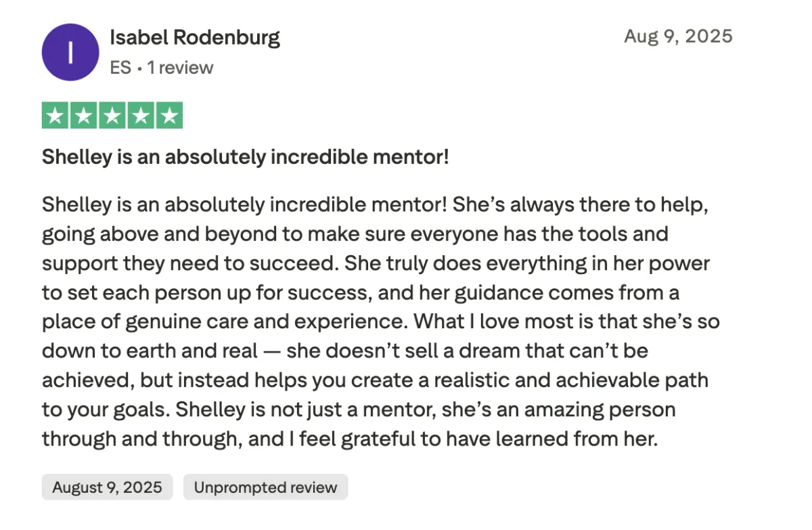
Task: Open Isabel Rodenburg's reviewer profile name
Action: (195, 37)
